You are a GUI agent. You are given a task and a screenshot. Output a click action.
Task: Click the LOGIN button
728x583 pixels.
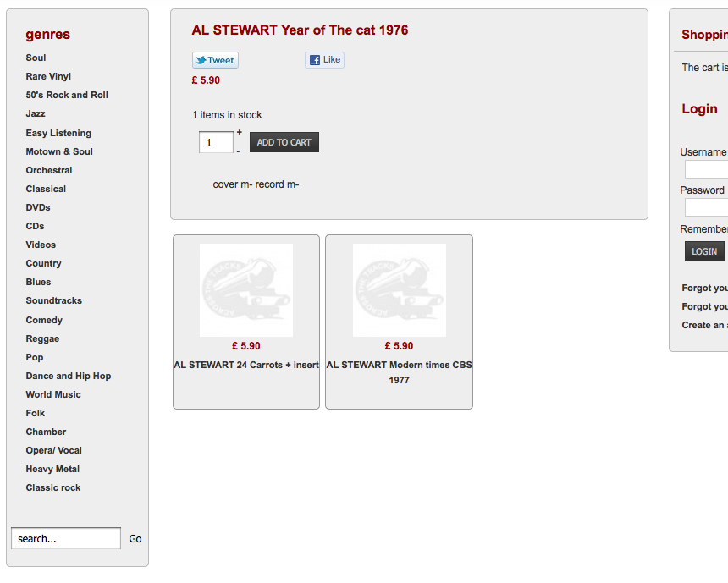[704, 251]
